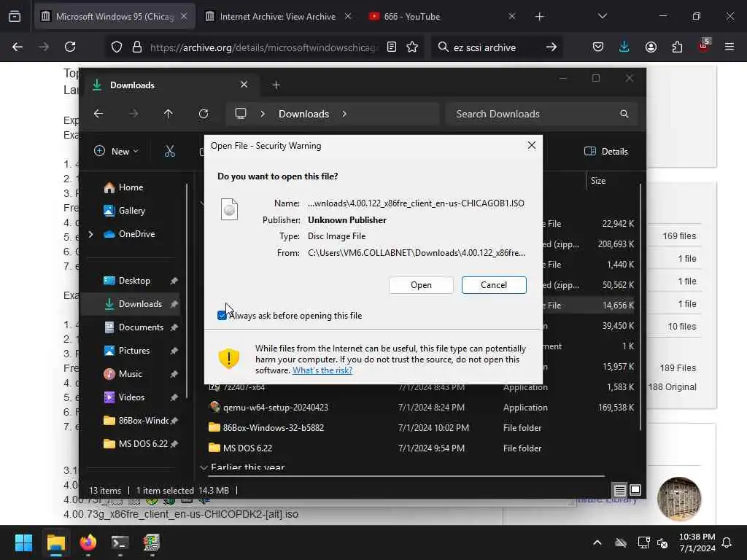The image size is (747, 560).
Task: Add a new File Explorer tab
Action: pos(276,85)
